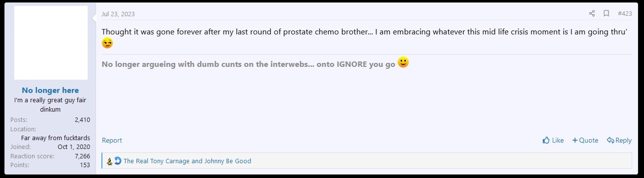Click the smiley face emoji in signature
The image size is (644, 178).
[403, 62]
